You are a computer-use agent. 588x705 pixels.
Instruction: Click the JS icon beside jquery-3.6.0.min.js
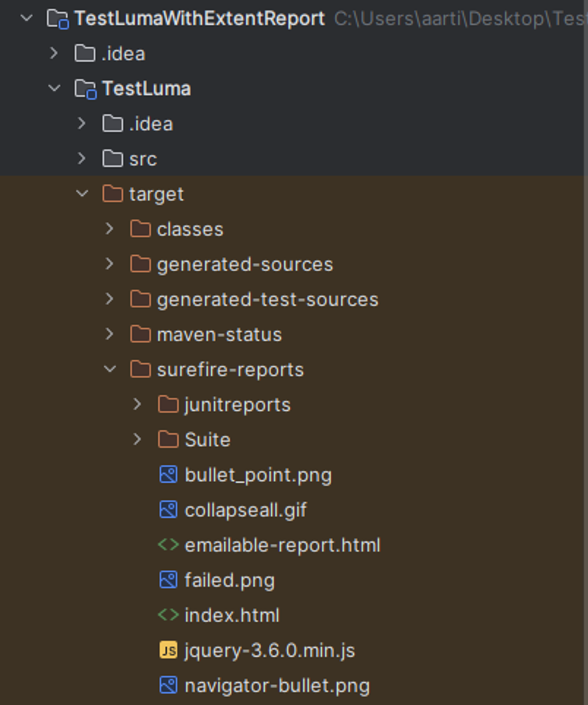pyautogui.click(x=168, y=650)
